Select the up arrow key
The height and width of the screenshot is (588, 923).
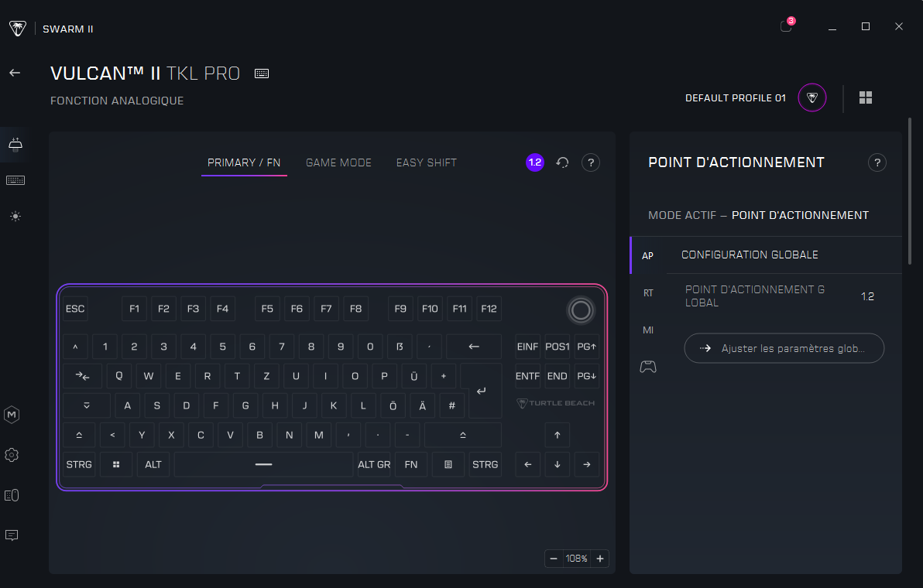point(557,435)
